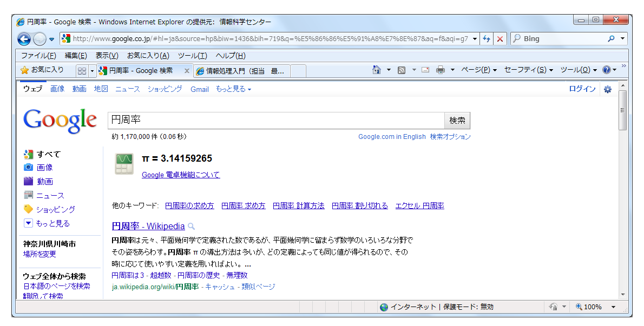Screen dimensions: 644x326
Task: Click the ログイン link
Action: click(x=582, y=89)
